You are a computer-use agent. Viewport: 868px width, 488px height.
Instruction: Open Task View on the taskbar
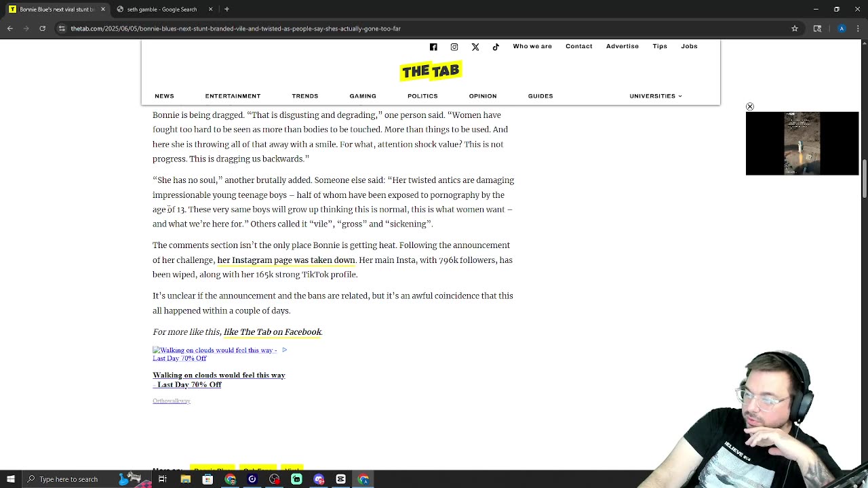click(x=163, y=479)
